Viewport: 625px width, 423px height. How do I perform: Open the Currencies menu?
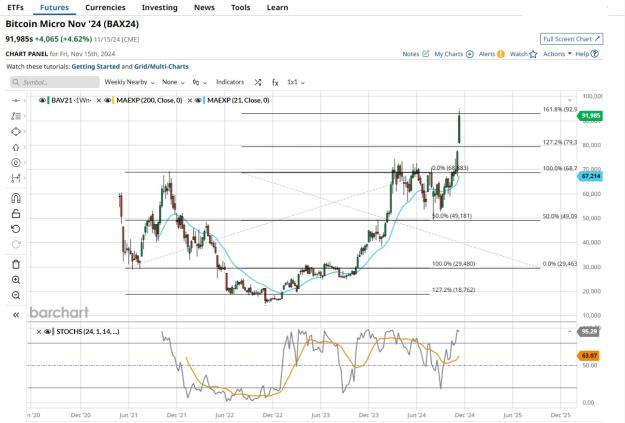(x=105, y=7)
